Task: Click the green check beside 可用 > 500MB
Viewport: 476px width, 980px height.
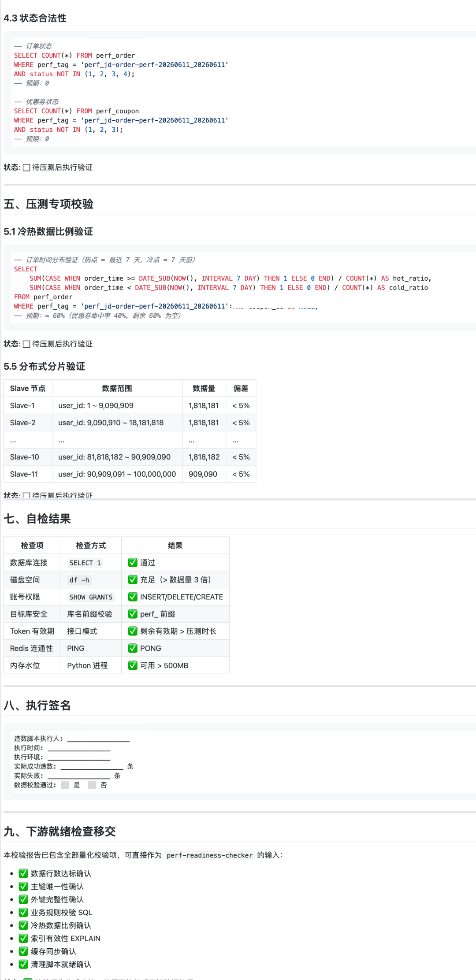Action: (x=133, y=665)
